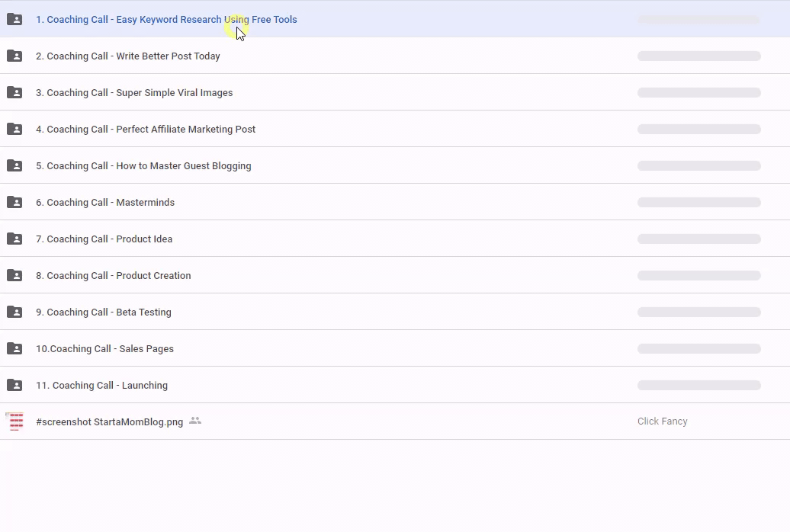The image size is (790, 532).
Task: Open the 10.Coaching Call - Sales Pages title
Action: pos(104,349)
